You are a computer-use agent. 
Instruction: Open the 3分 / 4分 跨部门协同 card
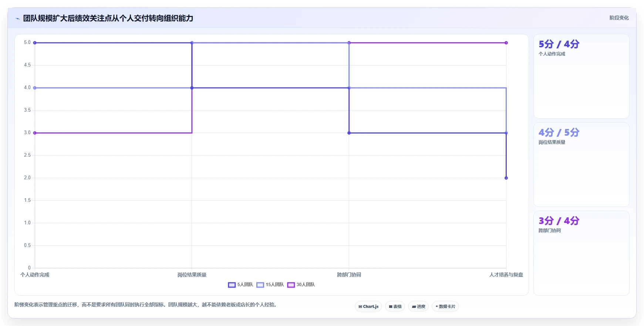581,253
